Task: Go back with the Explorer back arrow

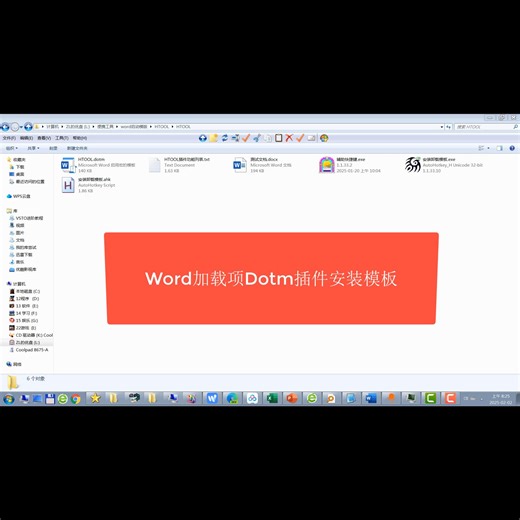Action: [5, 127]
